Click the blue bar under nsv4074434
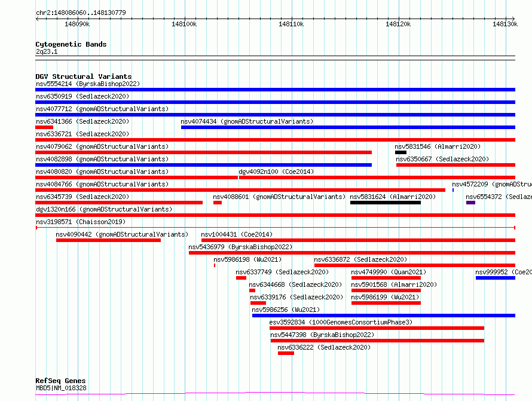Screen dimensions: 532x401 click(x=348, y=127)
